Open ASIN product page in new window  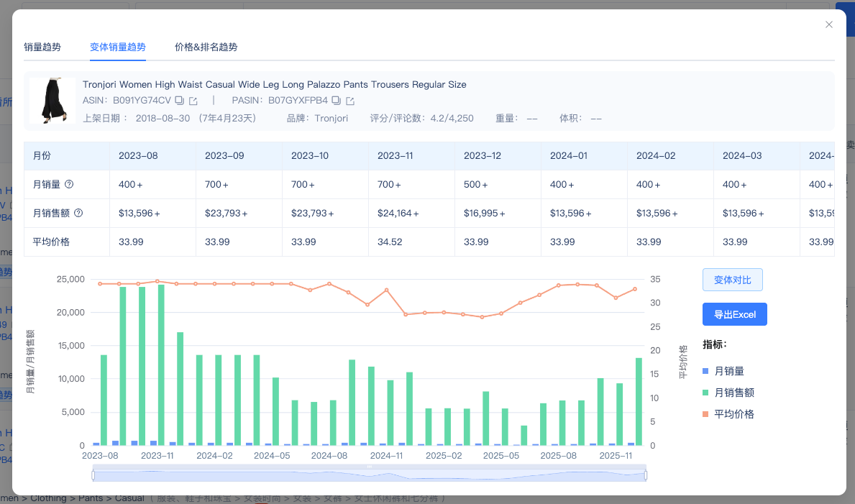pos(193,101)
